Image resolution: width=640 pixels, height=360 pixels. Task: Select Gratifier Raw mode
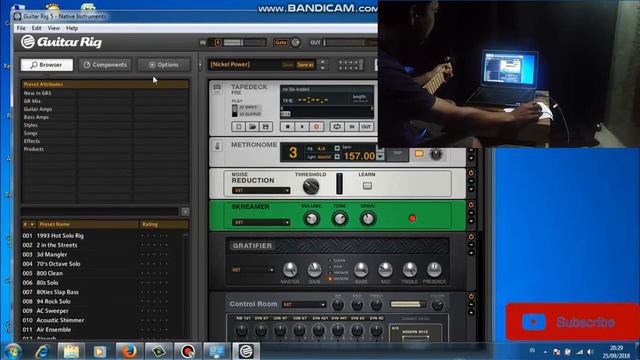(336, 267)
